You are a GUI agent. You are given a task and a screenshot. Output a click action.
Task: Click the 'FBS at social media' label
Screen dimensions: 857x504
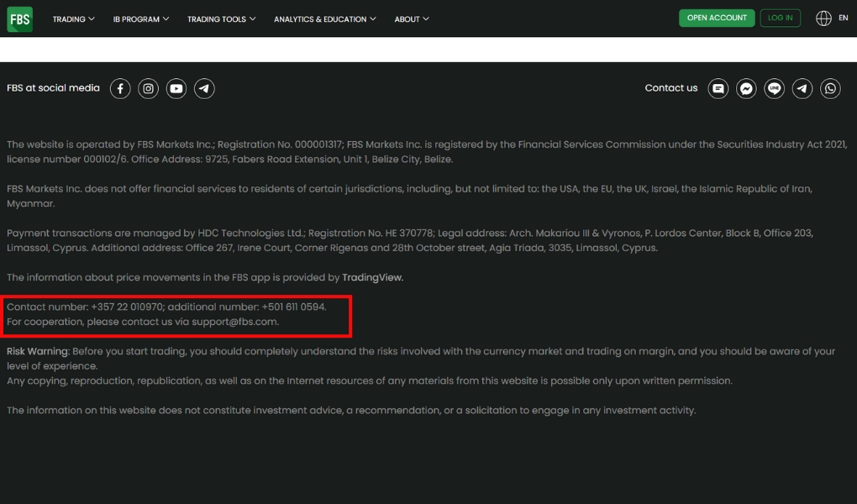[x=53, y=88]
